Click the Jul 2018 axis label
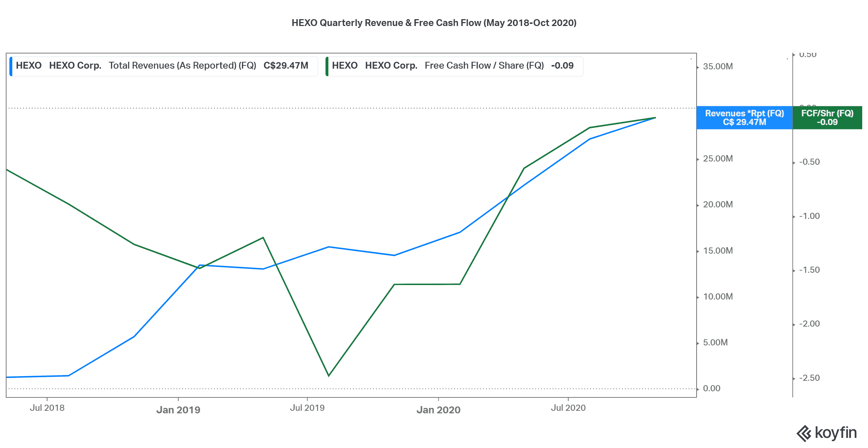868x448 pixels. (47, 408)
